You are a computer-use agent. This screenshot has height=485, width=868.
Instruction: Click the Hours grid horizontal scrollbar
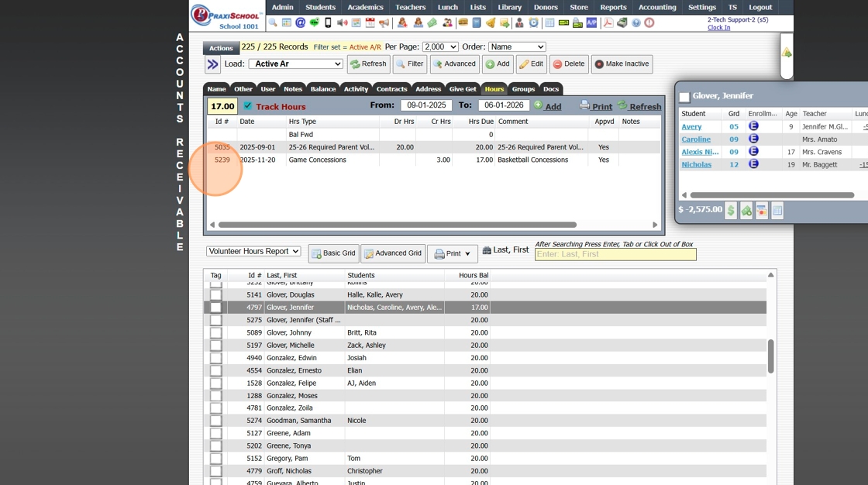[398, 225]
